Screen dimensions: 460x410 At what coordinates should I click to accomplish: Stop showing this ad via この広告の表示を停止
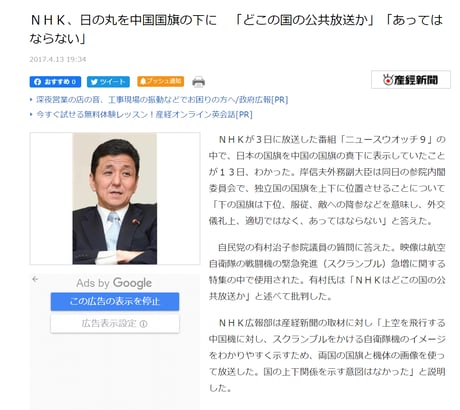[115, 301]
